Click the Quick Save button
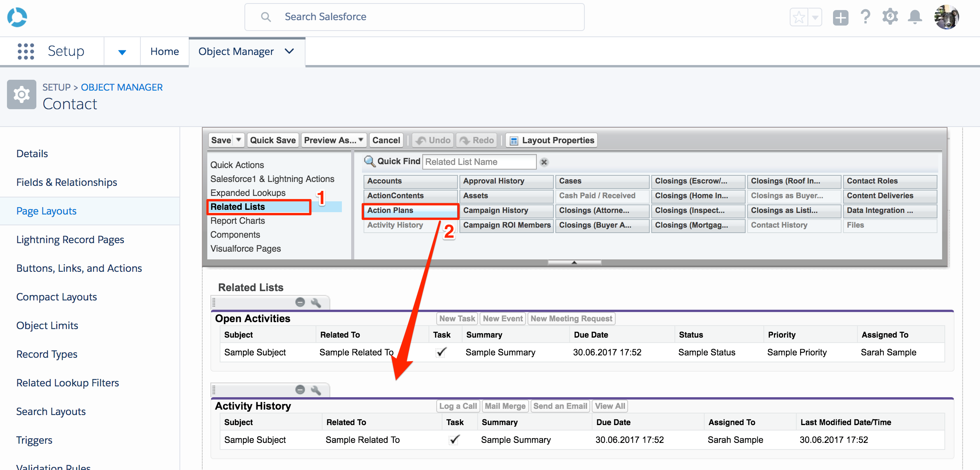Image resolution: width=980 pixels, height=470 pixels. click(x=273, y=140)
